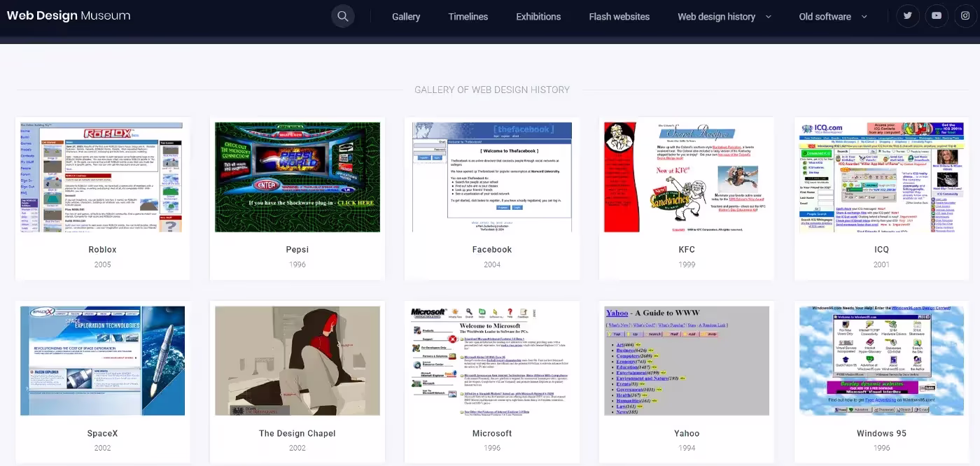Viewport: 980px width, 466px height.
Task: Open the YouTube social icon
Action: click(937, 16)
